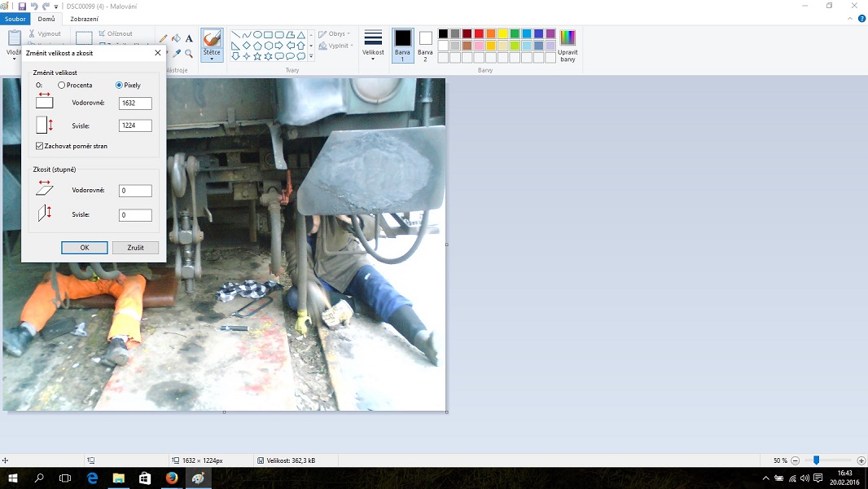Screen dimensions: 868x489
Task: Pick the Text tool
Action: (x=189, y=38)
